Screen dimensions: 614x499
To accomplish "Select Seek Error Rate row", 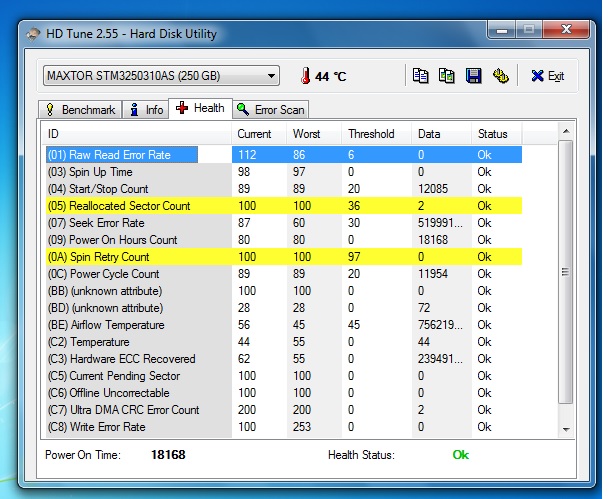I will click(x=284, y=223).
